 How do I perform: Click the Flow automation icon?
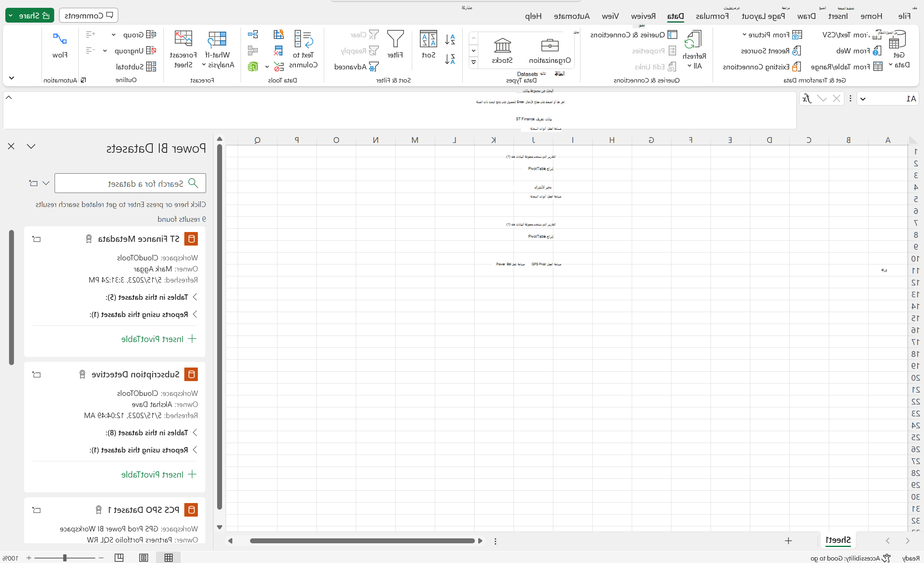pos(60,39)
